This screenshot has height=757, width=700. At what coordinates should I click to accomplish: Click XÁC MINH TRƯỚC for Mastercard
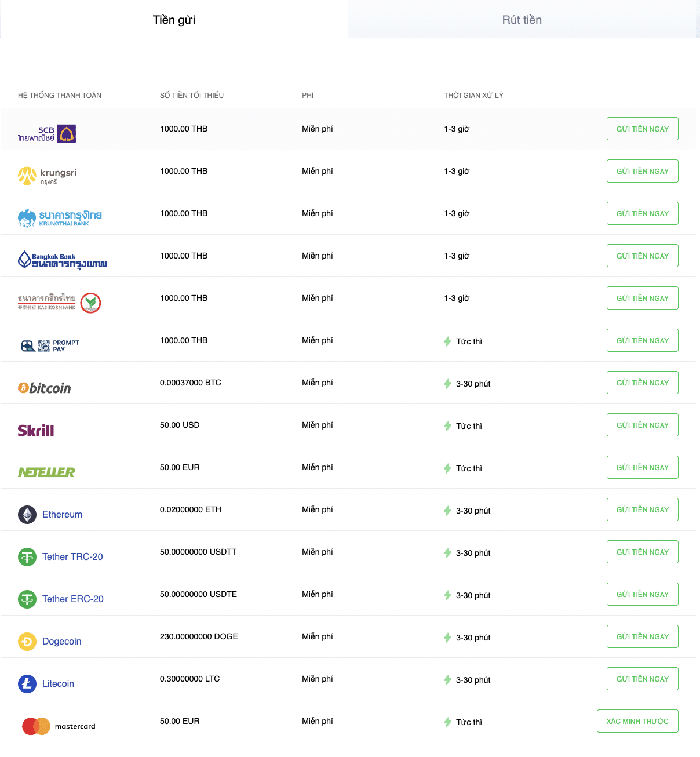click(x=637, y=721)
